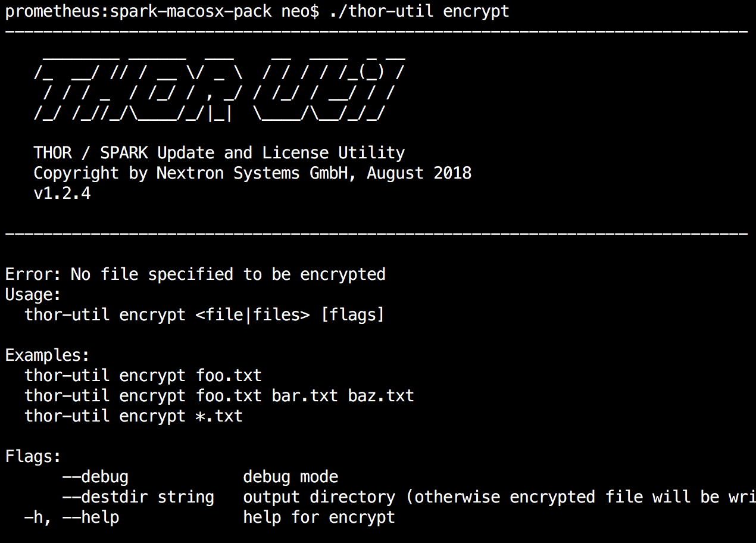Click the "thor-util encrypt *.txt" example
The height and width of the screenshot is (543, 756).
[x=133, y=416]
